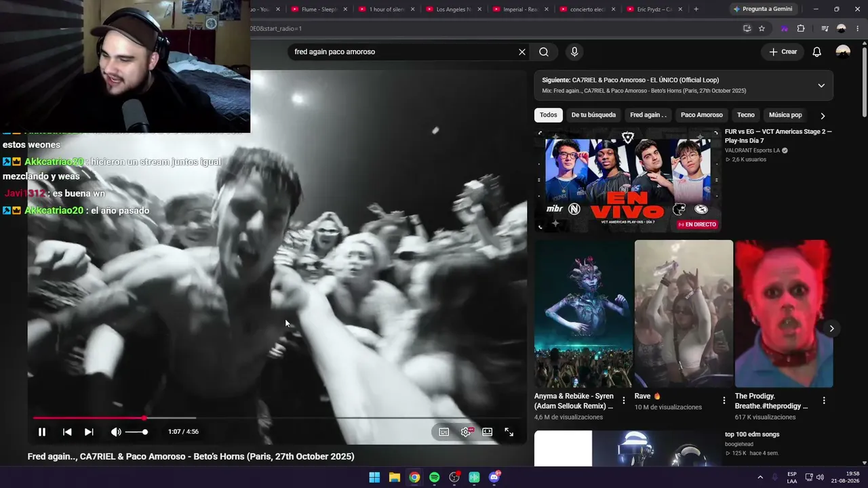
Task: Select the Todos filter chip
Action: click(549, 115)
